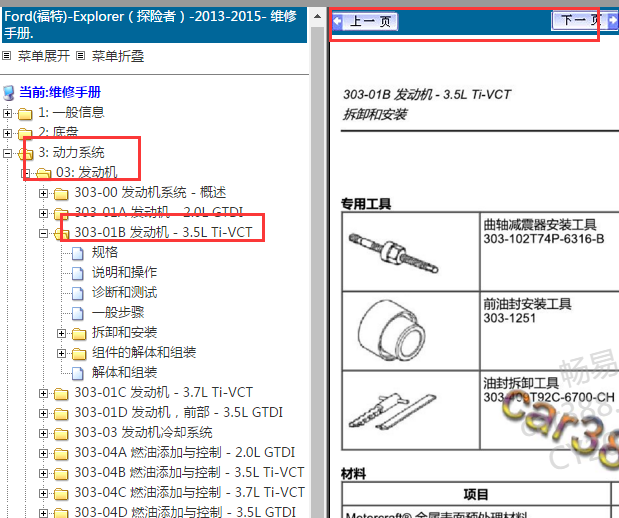Click folder icon of 1: 一般信息
Screen dimensions: 619x518
25,114
